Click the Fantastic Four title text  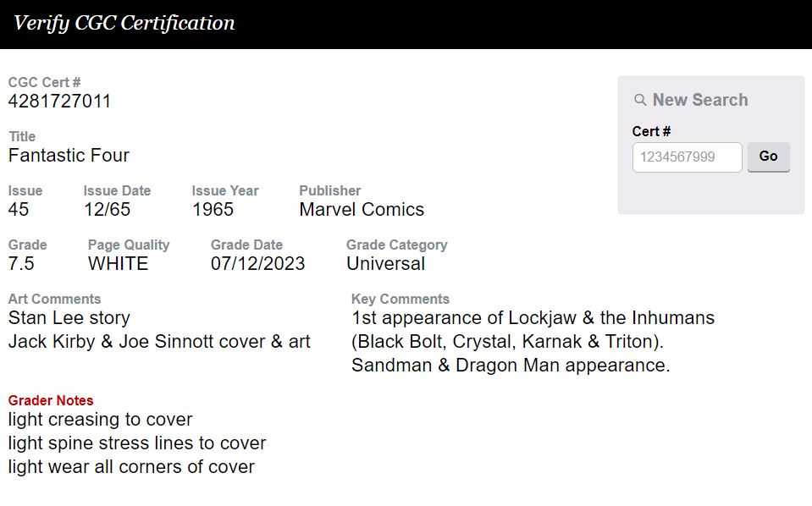coord(69,156)
